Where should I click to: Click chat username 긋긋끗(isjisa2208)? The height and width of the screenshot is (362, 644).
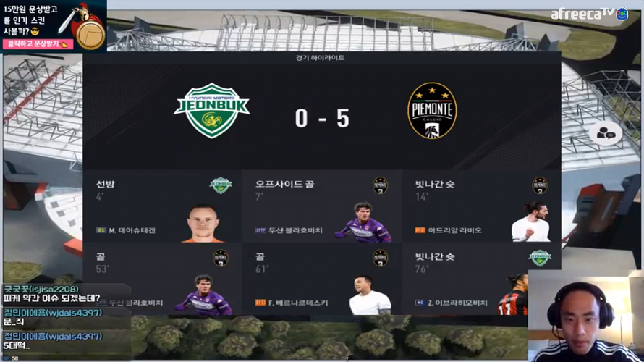(41, 289)
